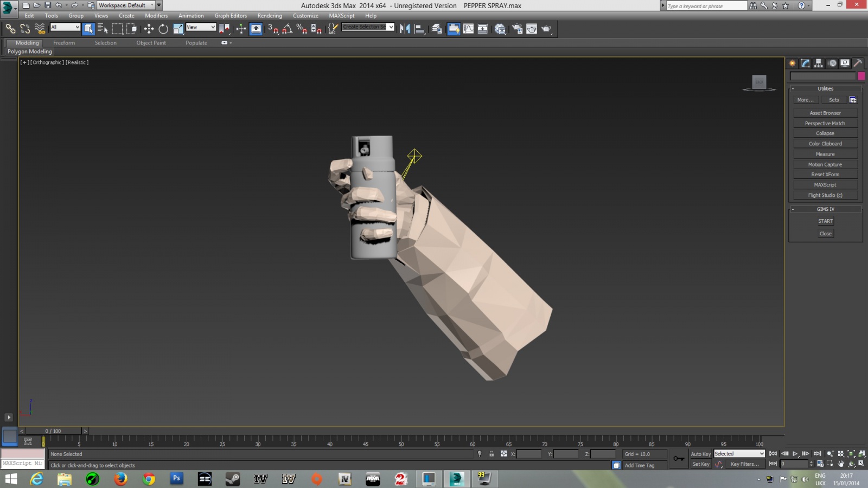Image resolution: width=868 pixels, height=488 pixels.
Task: Open the selection filter 'All' dropdown
Action: pyautogui.click(x=65, y=27)
